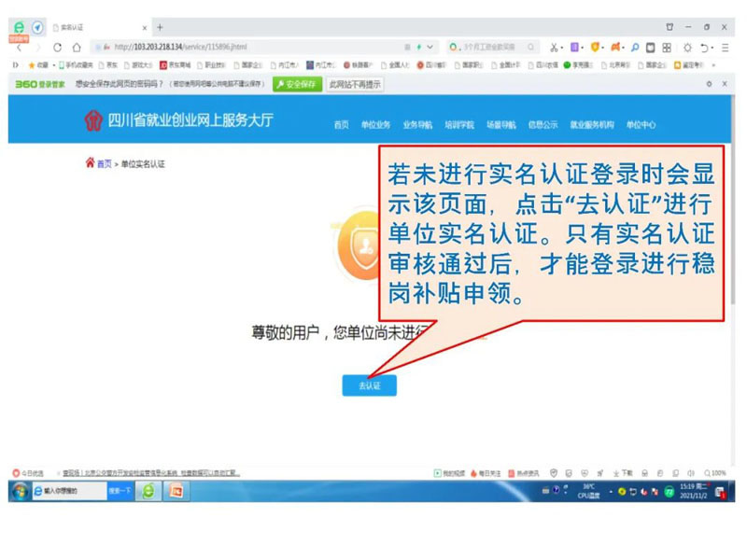This screenshot has width=747, height=560.
Task: Open the browser menu dropdown at top right
Action: [x=724, y=45]
